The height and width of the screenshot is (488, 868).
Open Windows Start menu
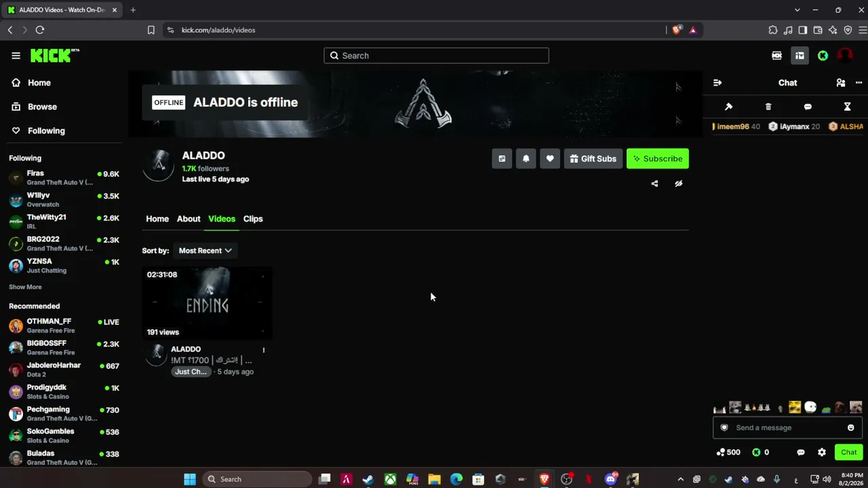tap(190, 479)
